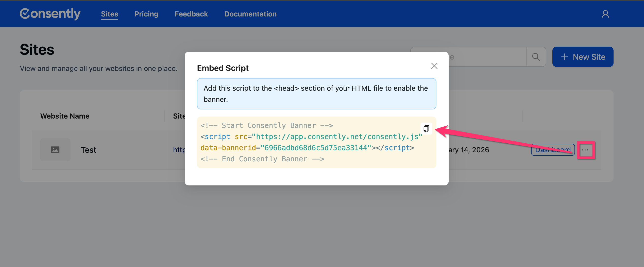Follow the Test site's URL link
This screenshot has width=644, height=267.
(179, 150)
